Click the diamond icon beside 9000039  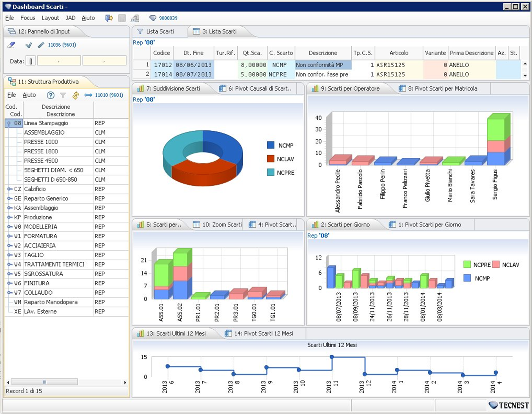pos(153,18)
